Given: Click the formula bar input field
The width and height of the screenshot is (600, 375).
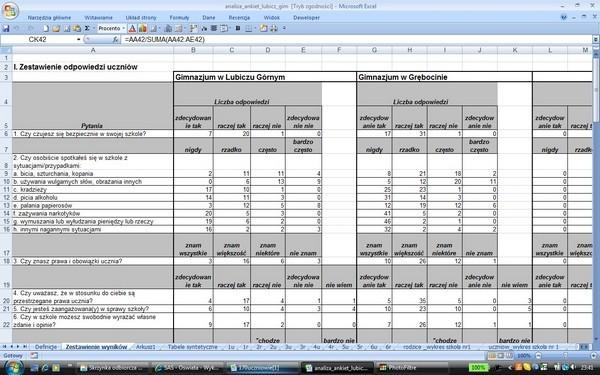Looking at the screenshot, I should [357, 39].
